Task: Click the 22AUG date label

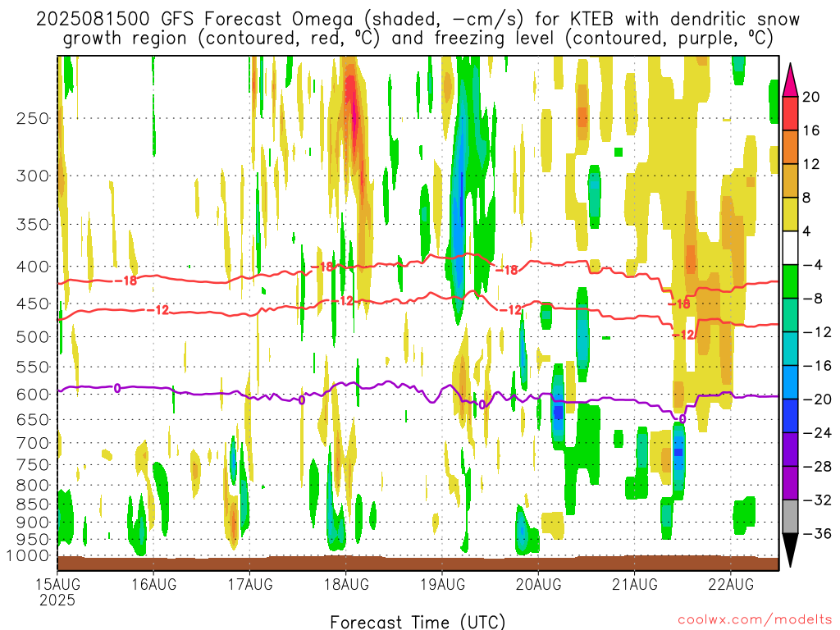Action: [731, 584]
